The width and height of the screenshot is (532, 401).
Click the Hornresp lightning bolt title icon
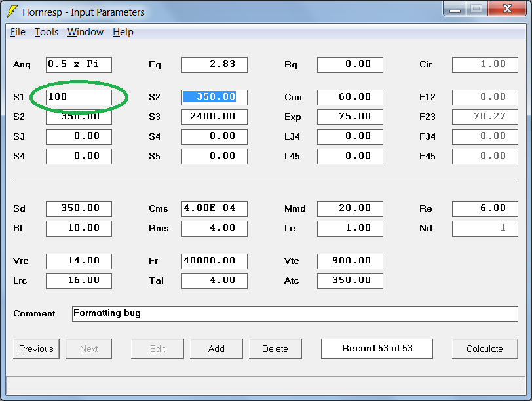pos(12,12)
